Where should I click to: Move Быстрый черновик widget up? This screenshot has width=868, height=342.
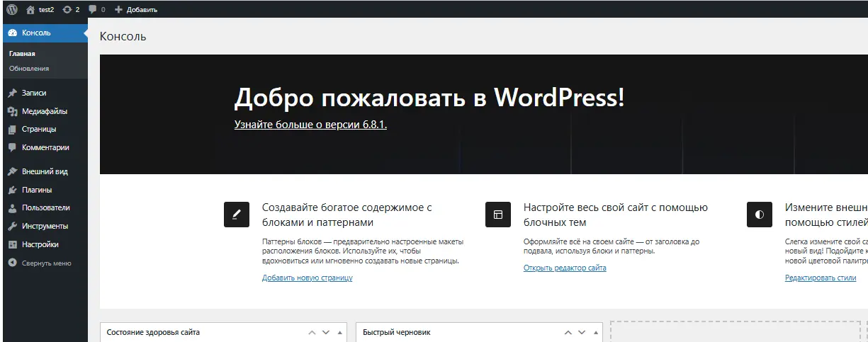click(x=568, y=332)
